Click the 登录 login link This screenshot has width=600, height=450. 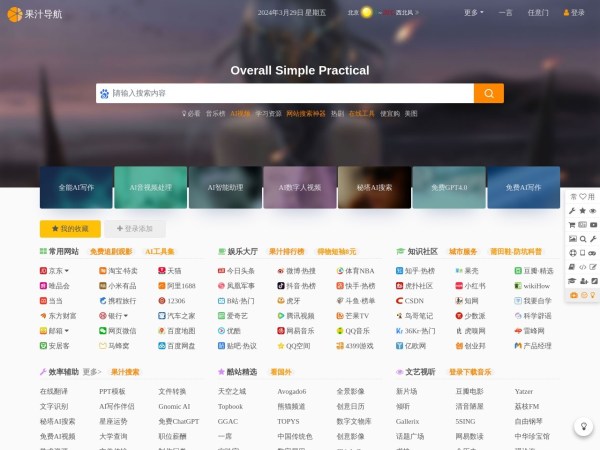coord(574,13)
